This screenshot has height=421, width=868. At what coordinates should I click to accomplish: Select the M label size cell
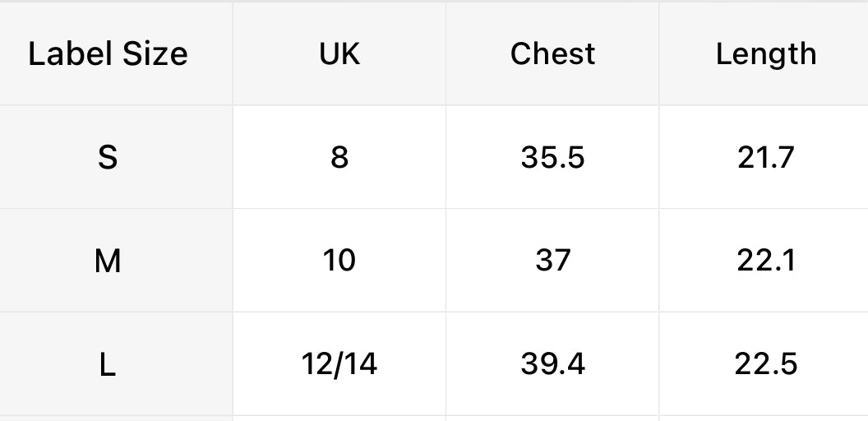point(108,261)
